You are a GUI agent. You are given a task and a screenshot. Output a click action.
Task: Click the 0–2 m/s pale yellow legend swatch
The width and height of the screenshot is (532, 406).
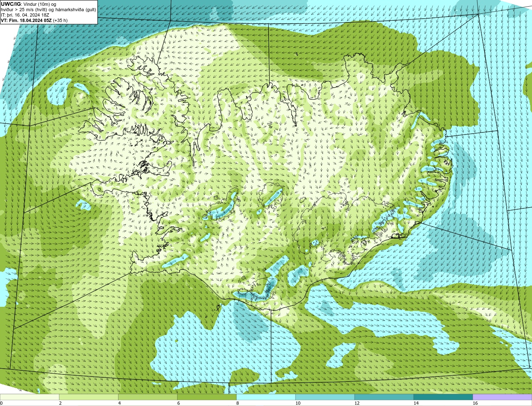click(x=30, y=397)
